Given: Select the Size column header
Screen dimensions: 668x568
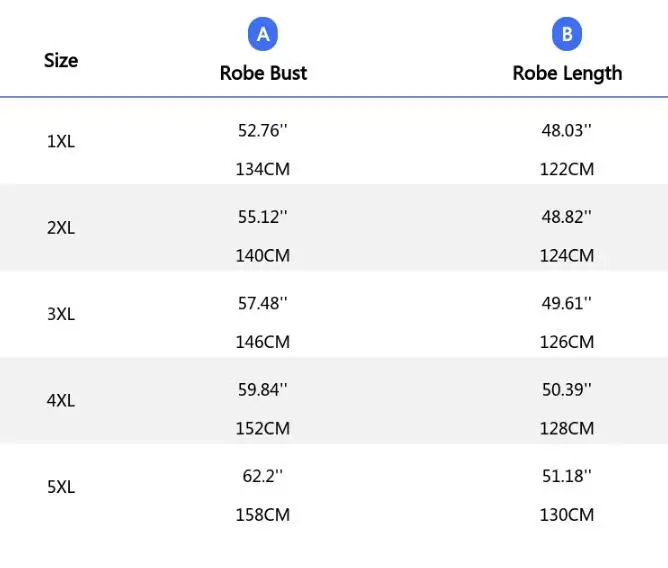Looking at the screenshot, I should click(61, 60).
